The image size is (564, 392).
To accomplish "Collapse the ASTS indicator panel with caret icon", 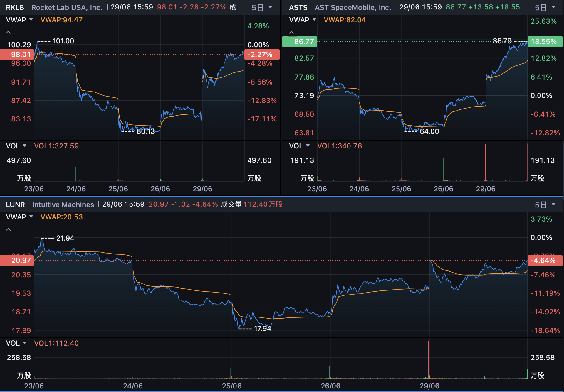I will pyautogui.click(x=291, y=32).
